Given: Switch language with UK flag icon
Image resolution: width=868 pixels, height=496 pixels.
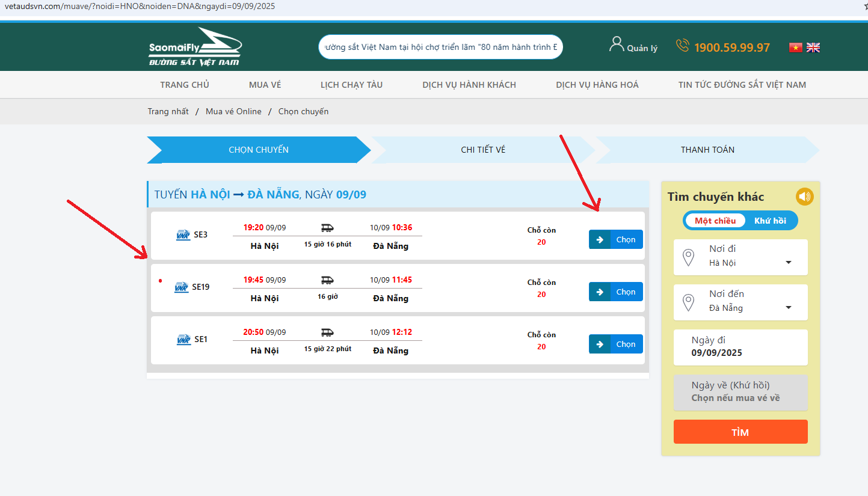Looking at the screenshot, I should pyautogui.click(x=813, y=47).
